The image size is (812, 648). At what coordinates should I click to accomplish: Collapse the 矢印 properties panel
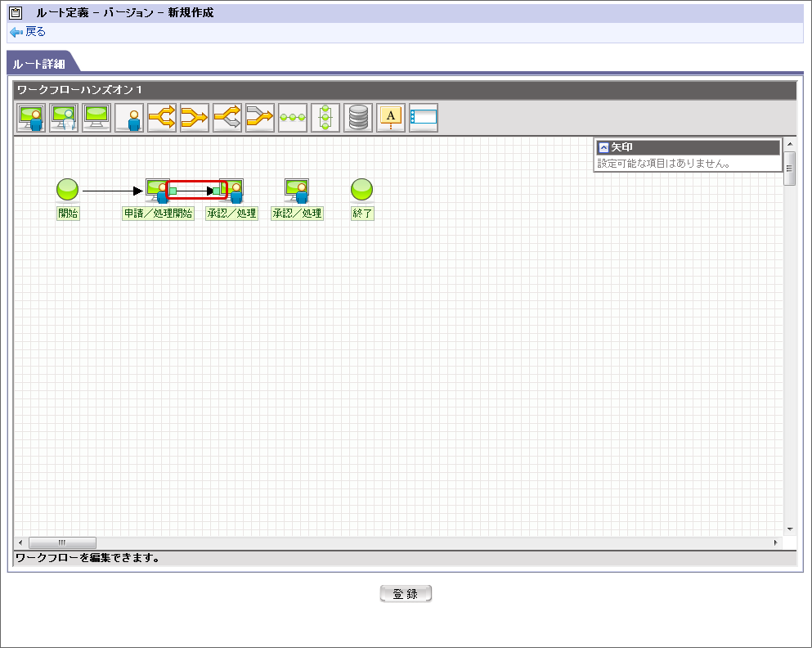click(603, 147)
